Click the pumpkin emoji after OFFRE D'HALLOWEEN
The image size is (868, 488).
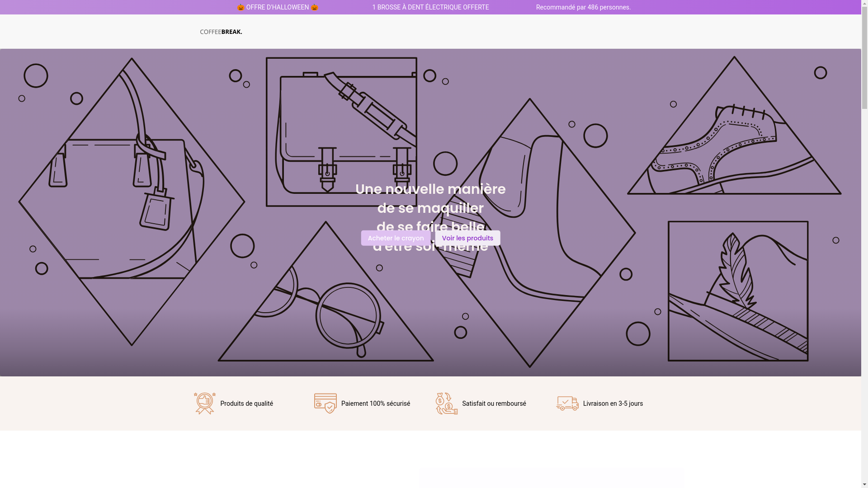pos(315,7)
